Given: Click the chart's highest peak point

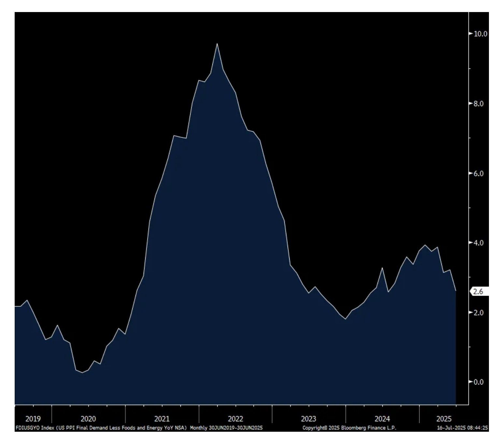Looking at the screenshot, I should coord(217,44).
